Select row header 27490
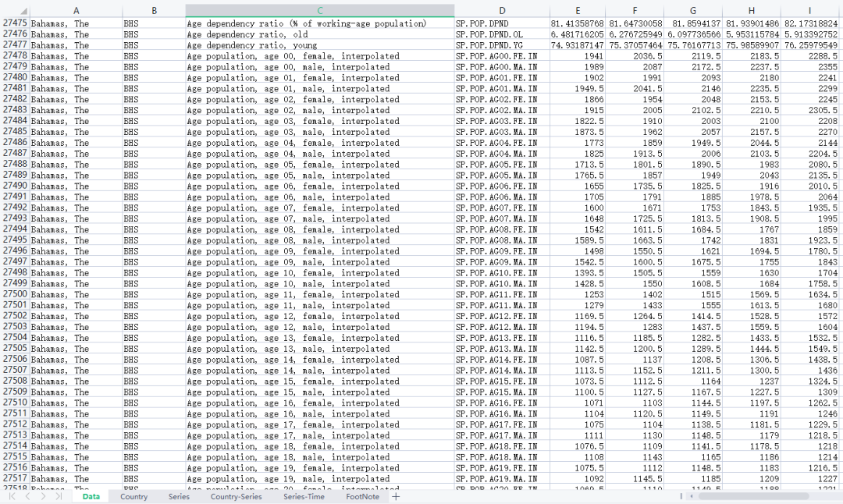 (x=15, y=186)
